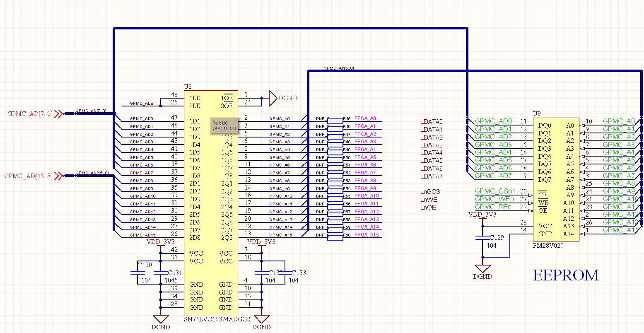
Task: Click the DGND ground symbol under U8 pin 28
Action: point(161,319)
